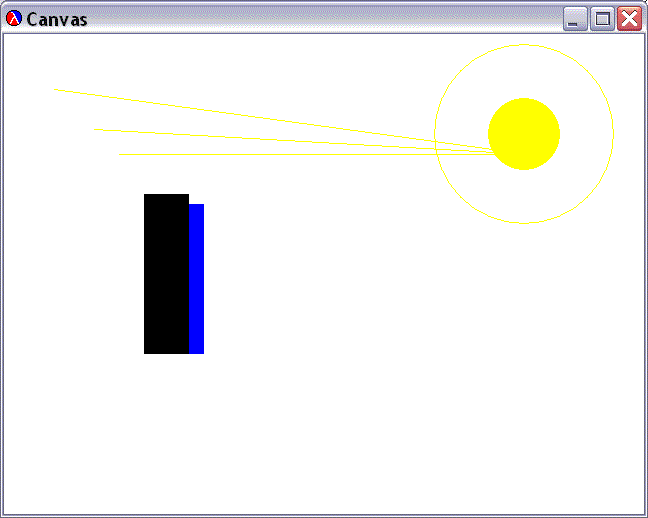Click the top edge of the blue rectangle
This screenshot has width=648, height=518.
[x=196, y=205]
